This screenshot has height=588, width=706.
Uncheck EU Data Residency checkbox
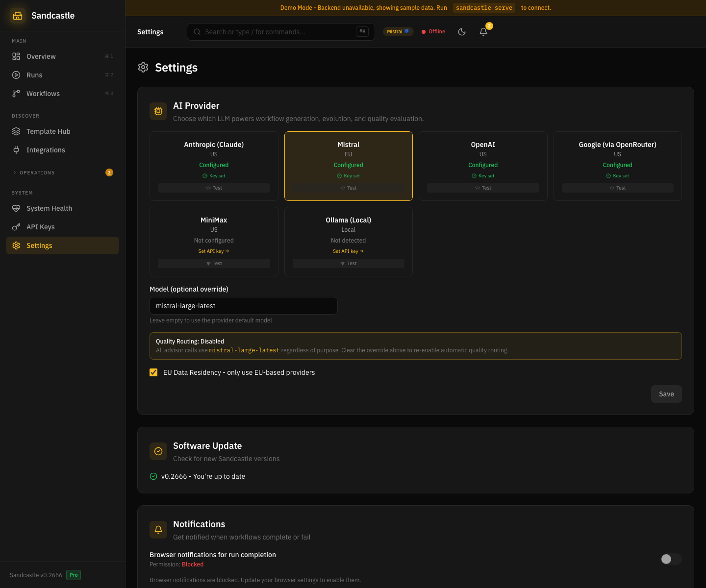153,372
